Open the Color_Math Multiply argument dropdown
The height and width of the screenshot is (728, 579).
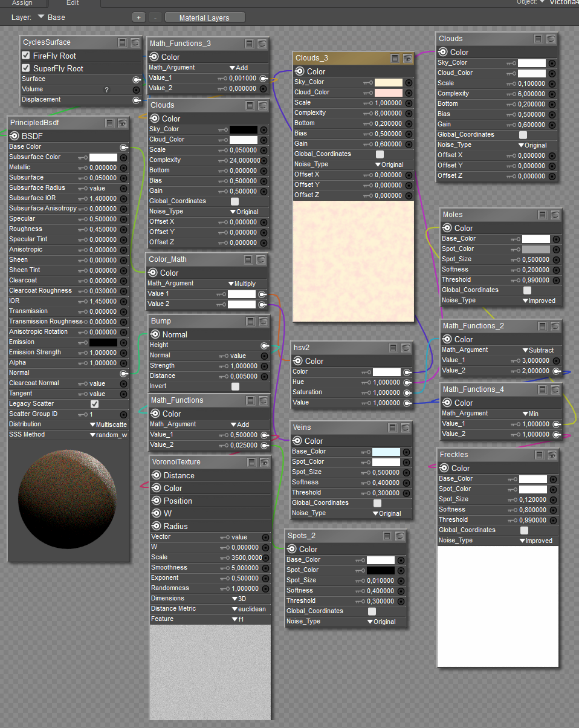coord(242,284)
